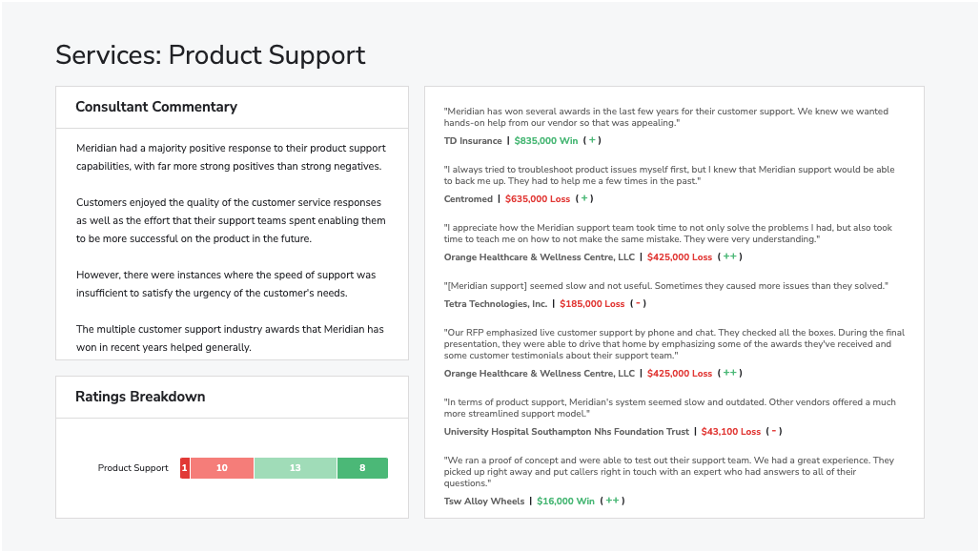Click the $185,000 Loss deal label
Screen dimensions: 980x553
click(x=592, y=304)
